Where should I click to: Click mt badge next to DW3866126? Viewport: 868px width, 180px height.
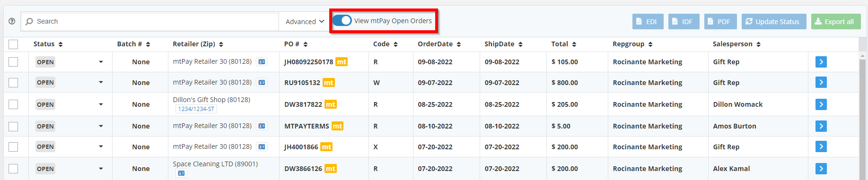(330, 169)
